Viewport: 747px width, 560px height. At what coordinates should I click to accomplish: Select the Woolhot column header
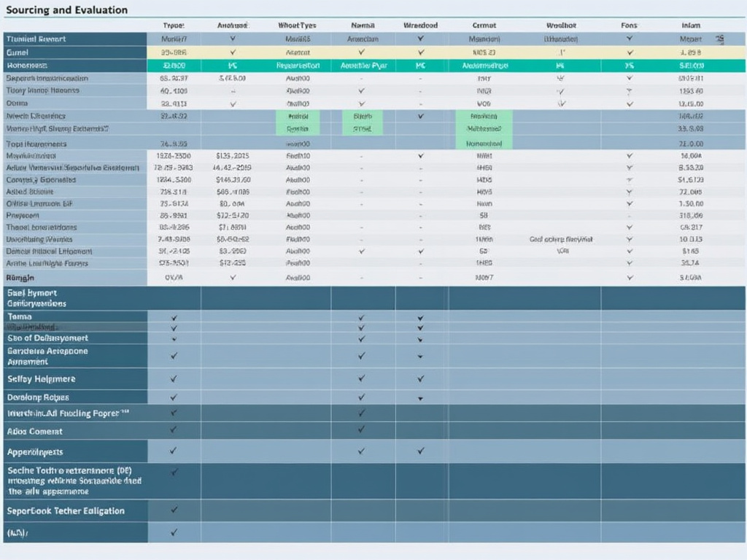click(560, 26)
